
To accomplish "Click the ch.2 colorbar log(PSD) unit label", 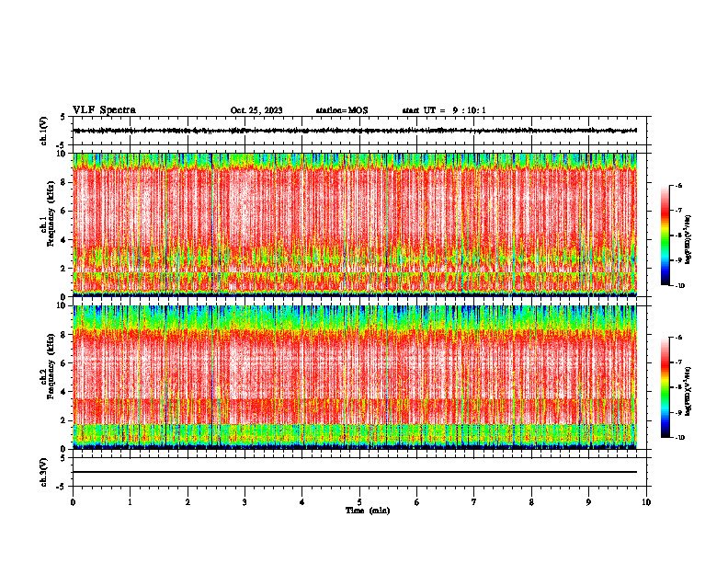I will [688, 392].
